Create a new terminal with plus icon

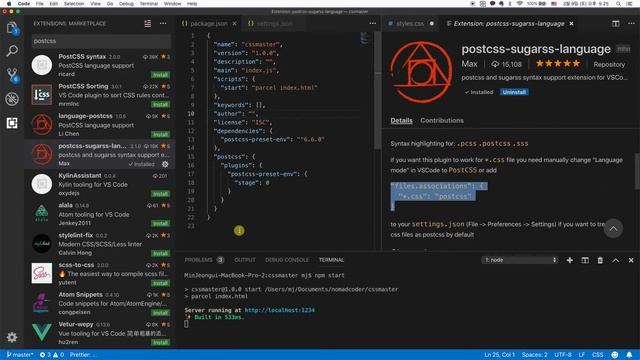pos(569,260)
